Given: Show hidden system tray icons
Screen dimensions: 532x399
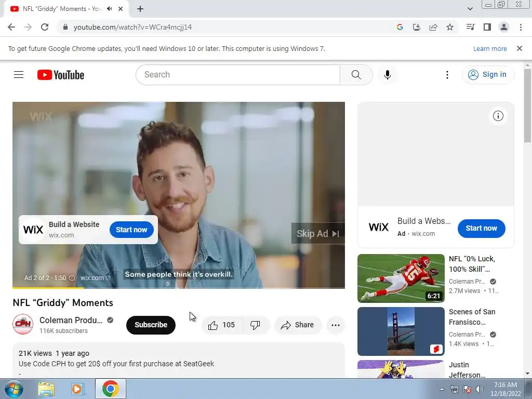Looking at the screenshot, I should tap(442, 389).
